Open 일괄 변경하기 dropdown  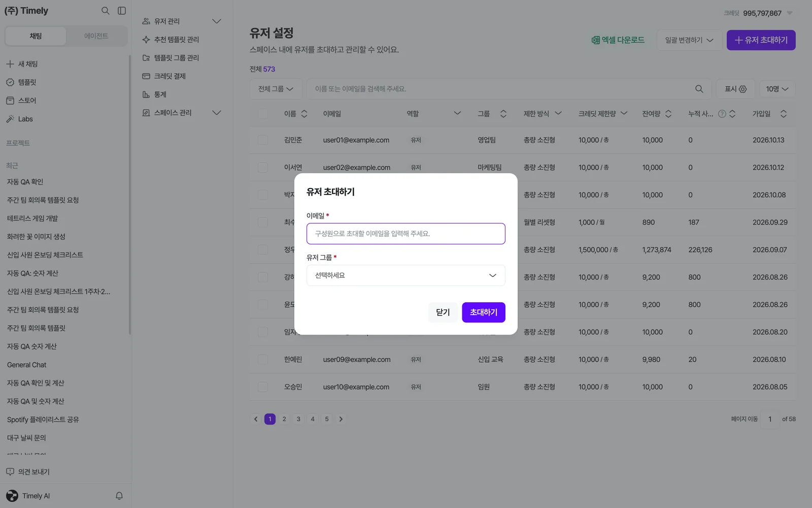(x=689, y=40)
